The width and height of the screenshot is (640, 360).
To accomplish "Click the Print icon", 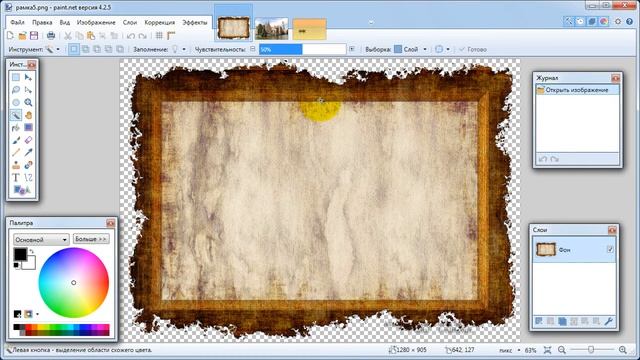I will 51,36.
